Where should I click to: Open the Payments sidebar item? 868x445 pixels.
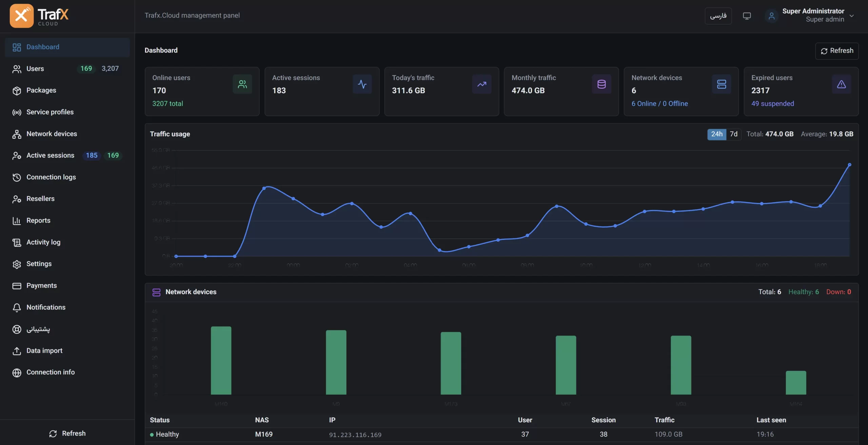click(x=67, y=286)
